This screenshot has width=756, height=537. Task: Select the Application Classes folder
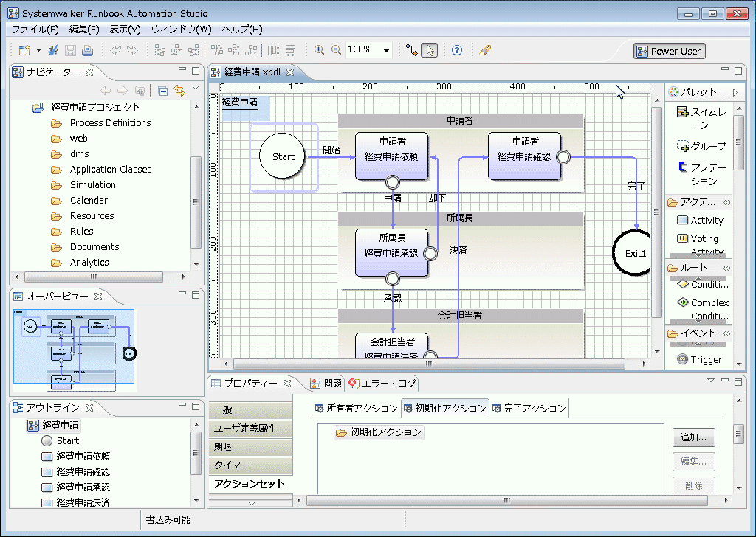[x=111, y=169]
